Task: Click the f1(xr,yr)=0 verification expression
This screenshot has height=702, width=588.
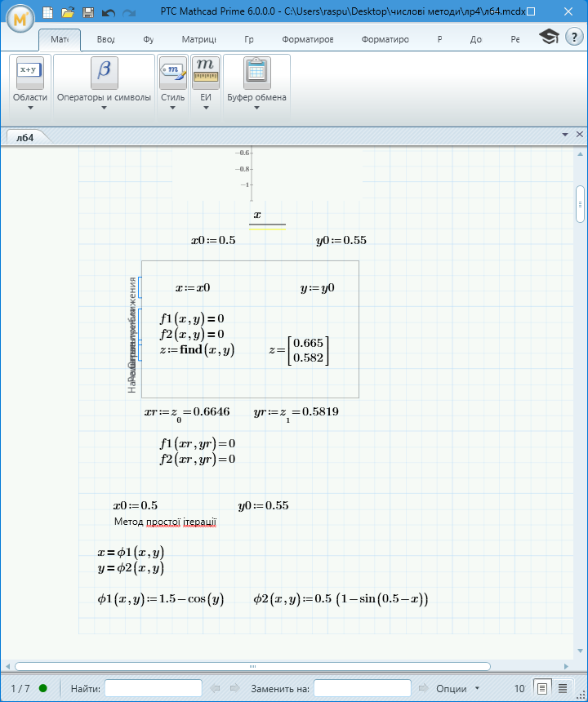Action: 198,444
